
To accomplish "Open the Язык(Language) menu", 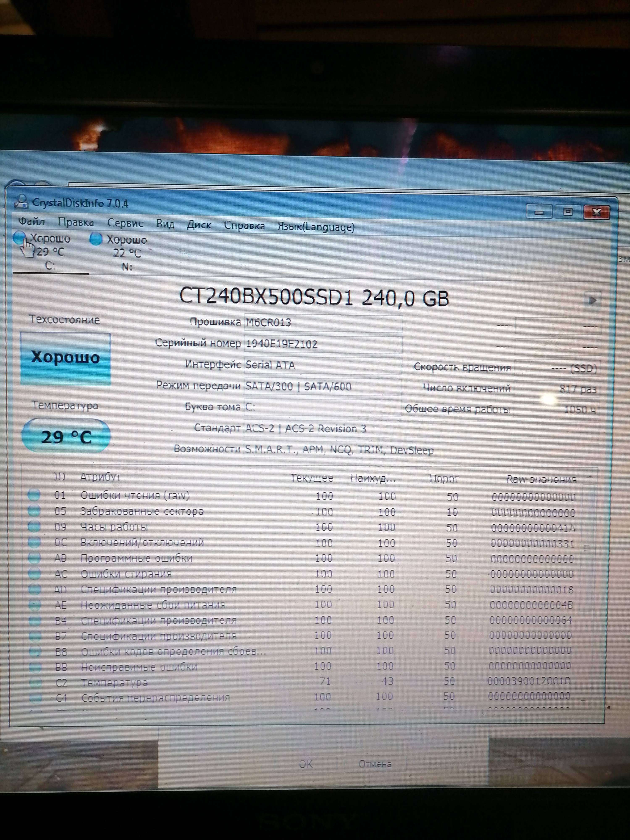I will [x=316, y=227].
